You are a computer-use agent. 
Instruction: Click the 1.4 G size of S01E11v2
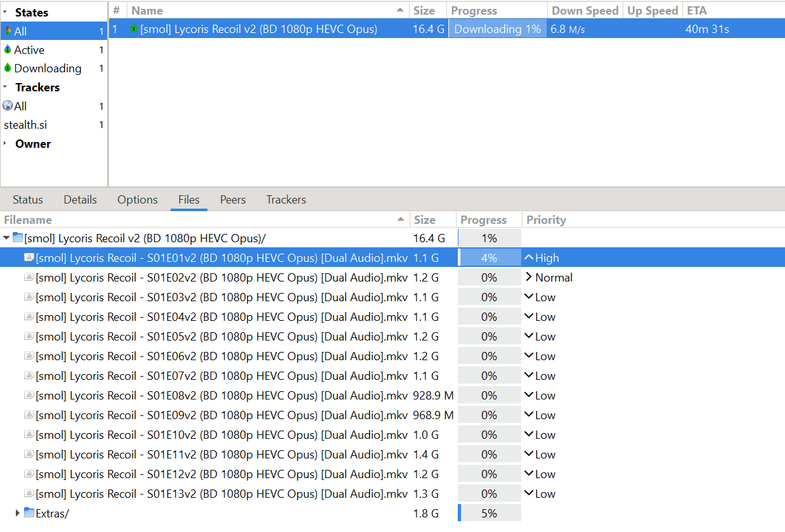point(425,454)
